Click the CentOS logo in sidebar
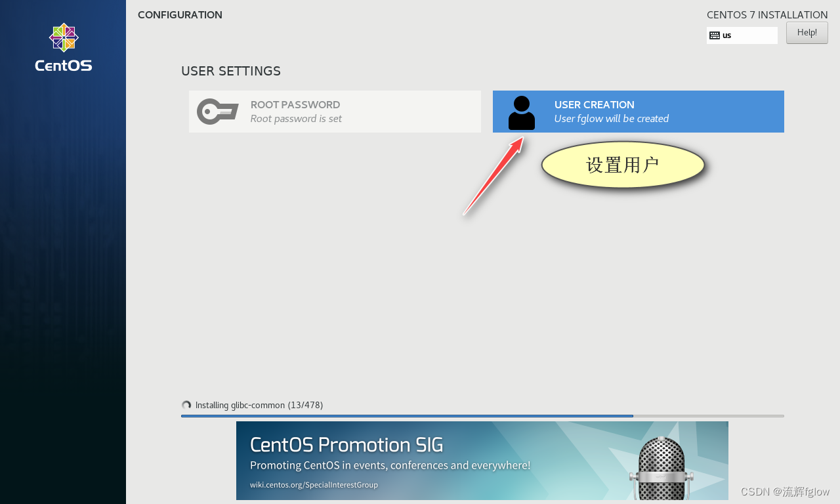 (x=64, y=47)
